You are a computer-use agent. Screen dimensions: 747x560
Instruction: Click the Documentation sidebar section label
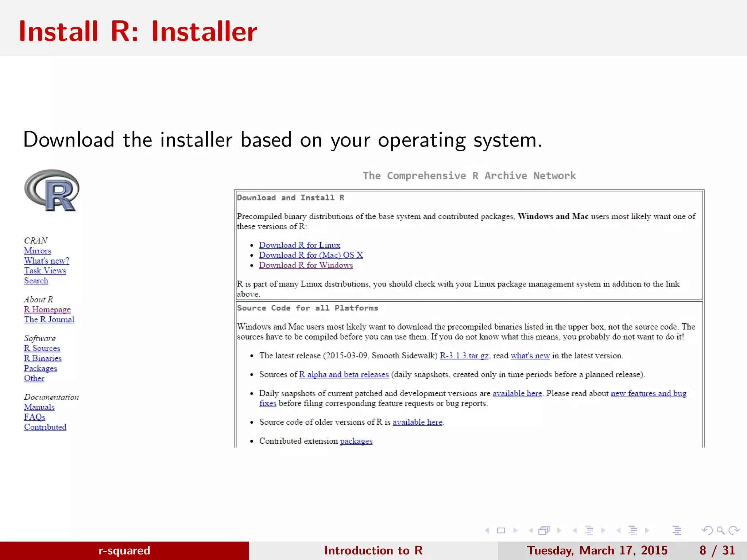click(x=51, y=397)
